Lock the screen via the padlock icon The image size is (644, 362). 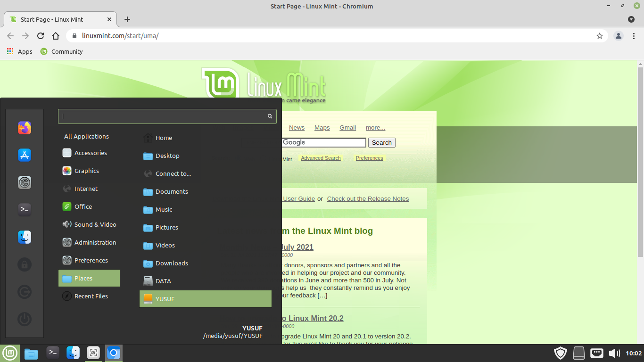click(x=25, y=264)
